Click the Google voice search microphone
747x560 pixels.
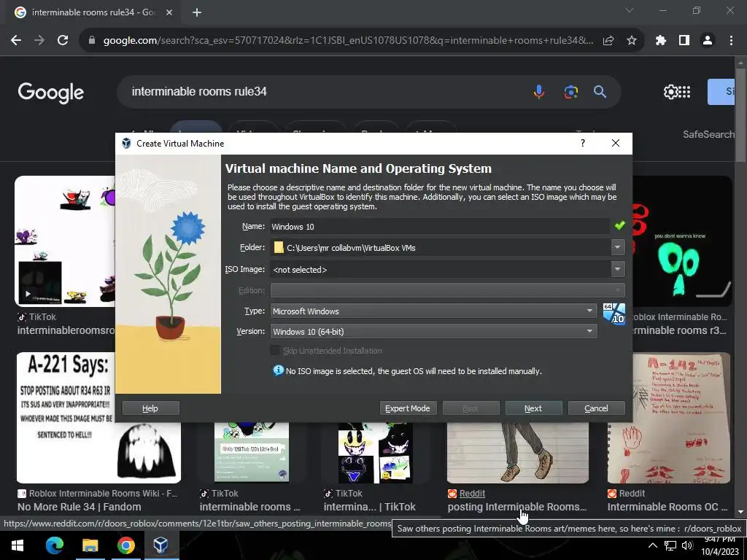click(x=539, y=91)
